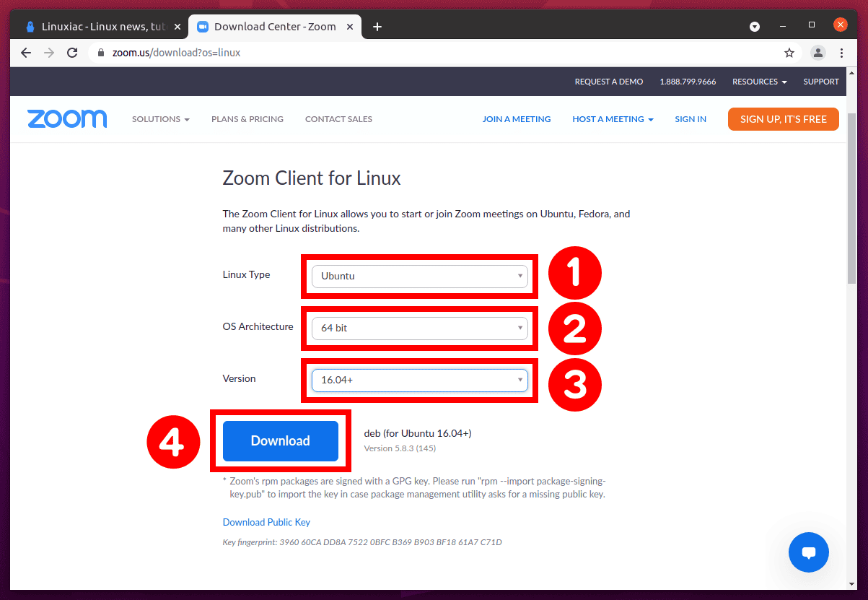Open the OS Architecture dropdown
868x600 pixels.
tap(419, 328)
